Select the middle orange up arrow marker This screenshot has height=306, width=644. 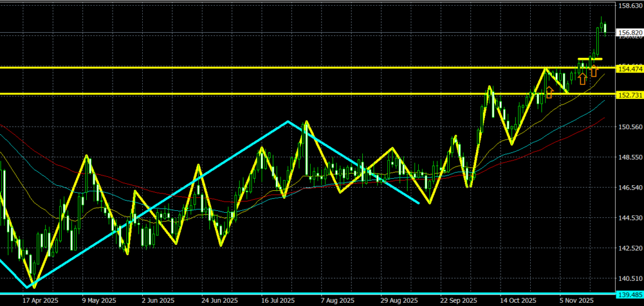(x=582, y=78)
